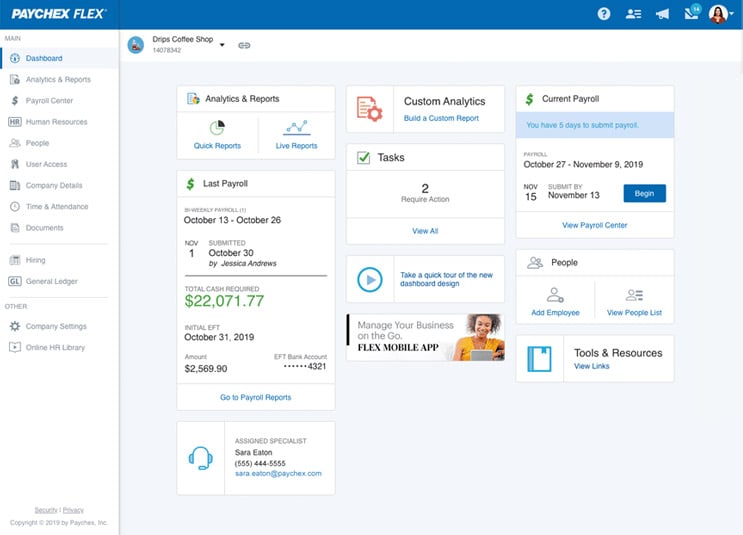743x535 pixels.
Task: Click the HR badge icon in sidebar
Action: click(x=15, y=122)
